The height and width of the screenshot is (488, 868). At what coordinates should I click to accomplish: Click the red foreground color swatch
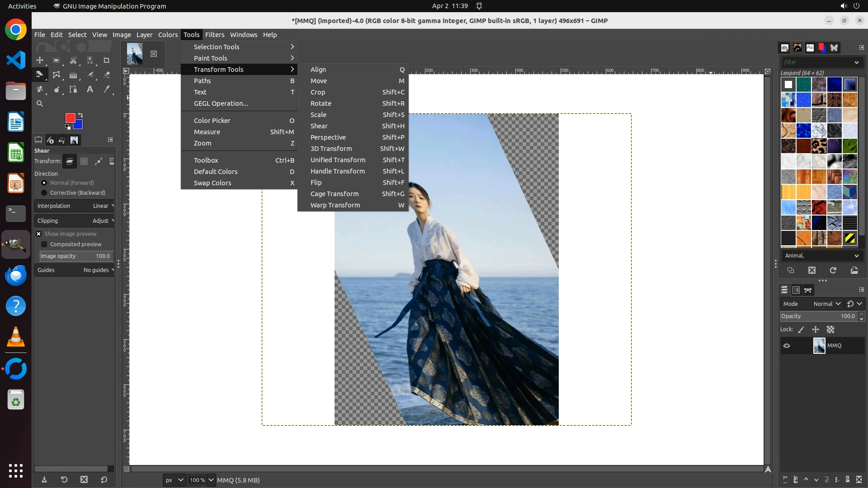pos(70,118)
